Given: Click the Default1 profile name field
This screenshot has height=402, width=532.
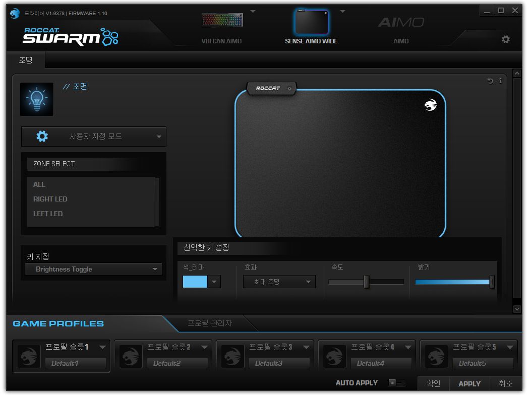Looking at the screenshot, I should [76, 363].
